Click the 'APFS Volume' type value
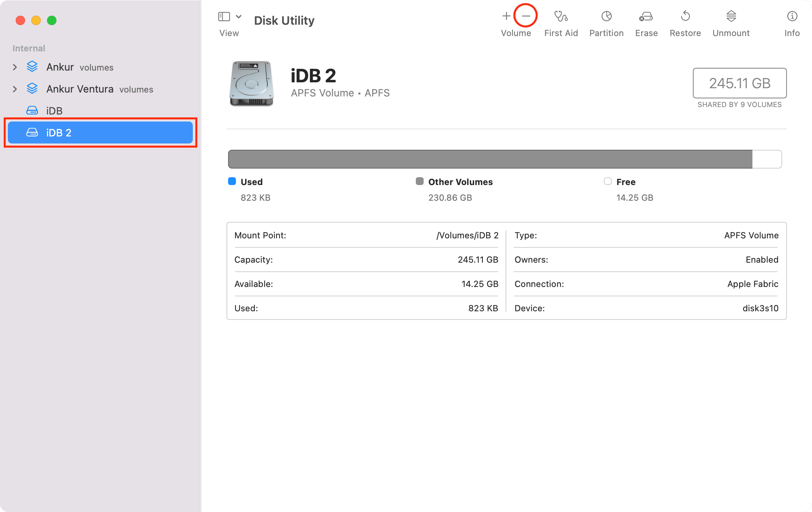Image resolution: width=812 pixels, height=512 pixels. point(751,235)
